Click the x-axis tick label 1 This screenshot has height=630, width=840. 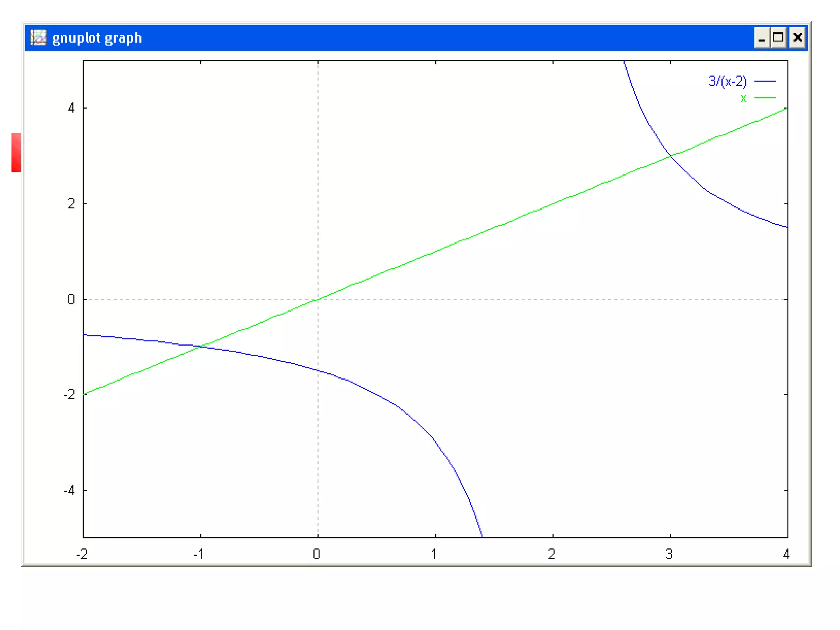tap(434, 554)
